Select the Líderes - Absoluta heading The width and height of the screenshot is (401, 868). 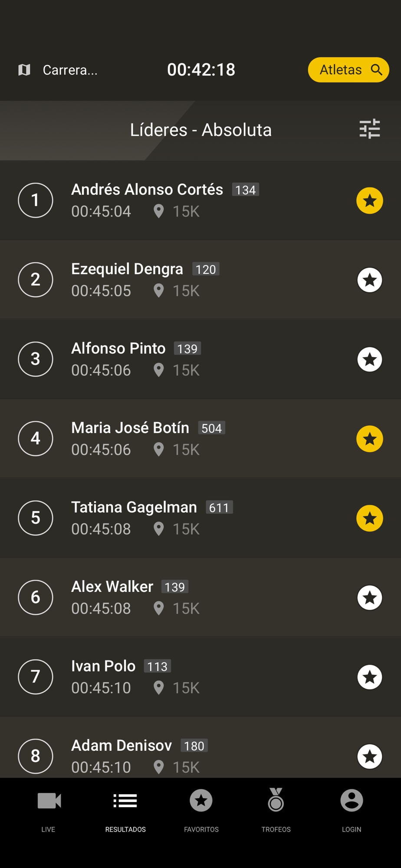200,130
